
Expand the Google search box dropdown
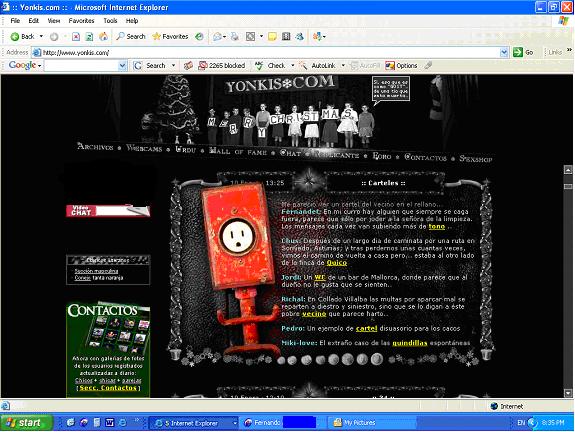[x=122, y=66]
